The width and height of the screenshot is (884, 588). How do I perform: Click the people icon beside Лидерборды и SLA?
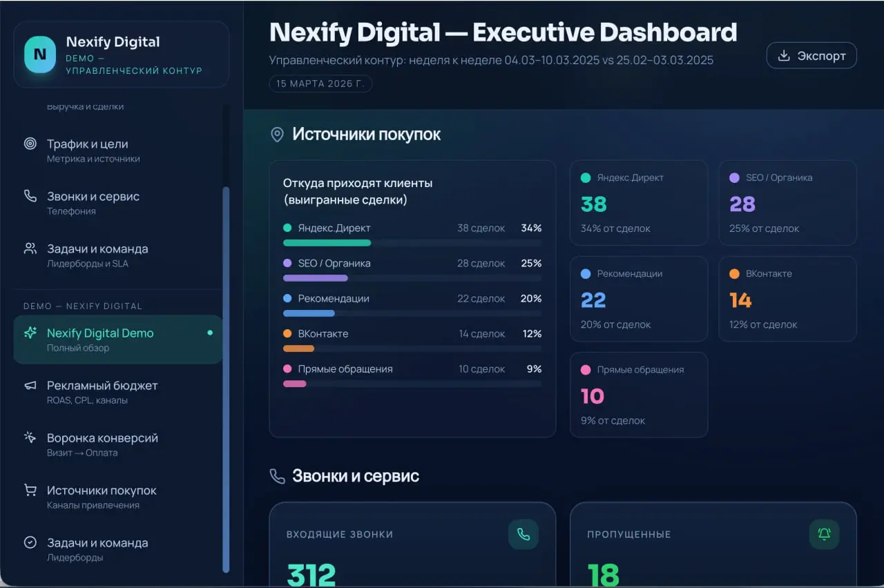tap(30, 248)
